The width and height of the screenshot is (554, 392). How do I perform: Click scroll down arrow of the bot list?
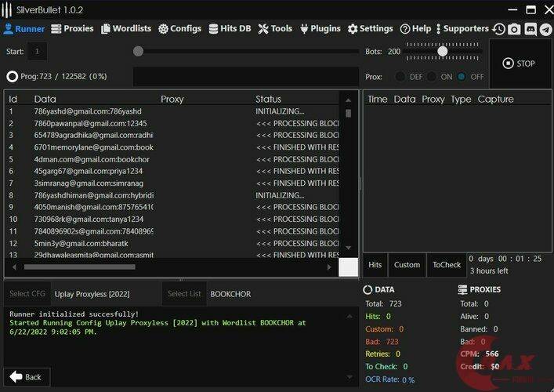click(349, 248)
